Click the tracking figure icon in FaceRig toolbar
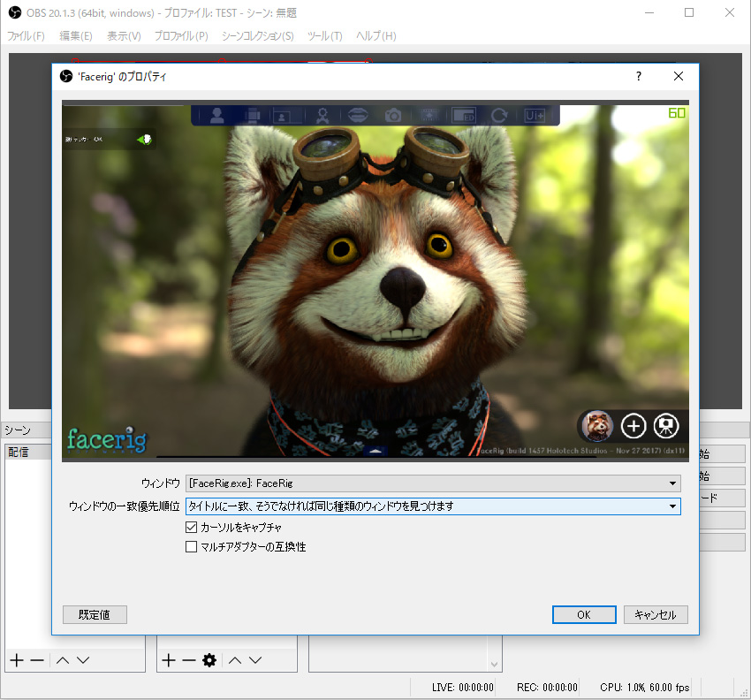 [x=322, y=116]
